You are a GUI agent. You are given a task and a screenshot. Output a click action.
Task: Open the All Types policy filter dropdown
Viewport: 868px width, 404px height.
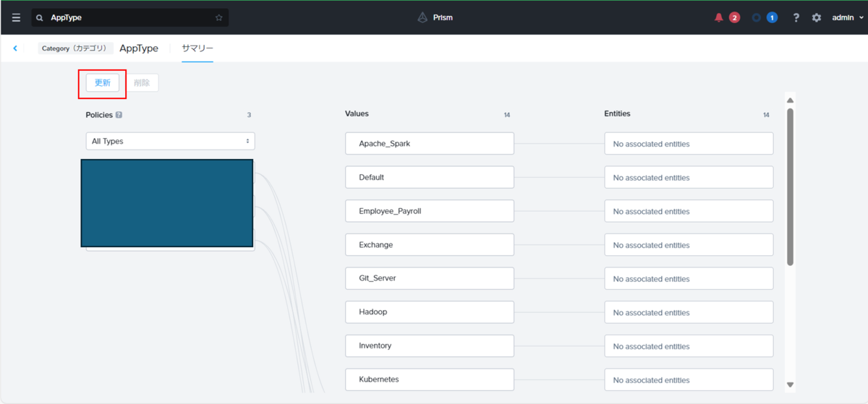point(170,141)
